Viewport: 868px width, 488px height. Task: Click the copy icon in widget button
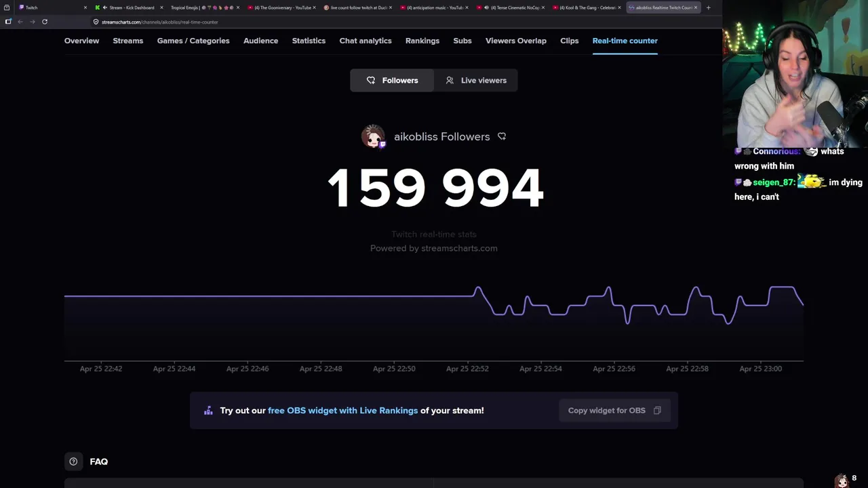click(x=657, y=410)
